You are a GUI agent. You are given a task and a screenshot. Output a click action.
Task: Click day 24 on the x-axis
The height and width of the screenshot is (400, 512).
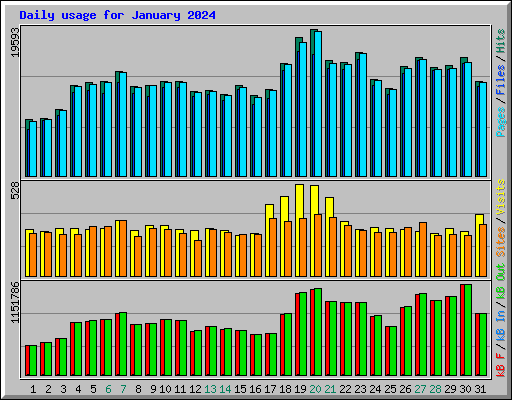[375, 389]
